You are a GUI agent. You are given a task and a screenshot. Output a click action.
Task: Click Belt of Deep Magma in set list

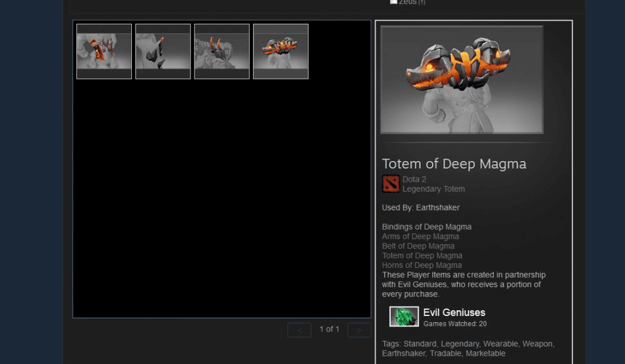(418, 246)
